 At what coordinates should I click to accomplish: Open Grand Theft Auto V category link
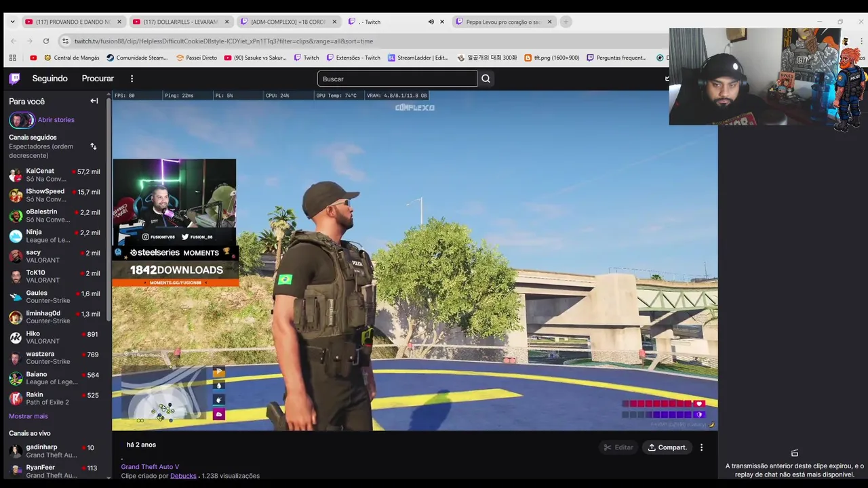pos(150,466)
